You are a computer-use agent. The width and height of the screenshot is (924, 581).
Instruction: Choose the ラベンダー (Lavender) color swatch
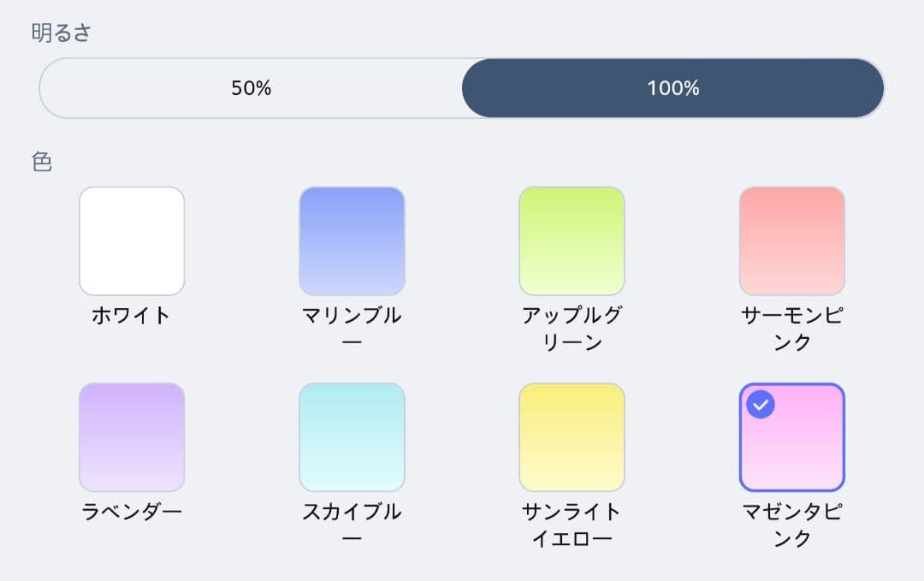point(132,437)
